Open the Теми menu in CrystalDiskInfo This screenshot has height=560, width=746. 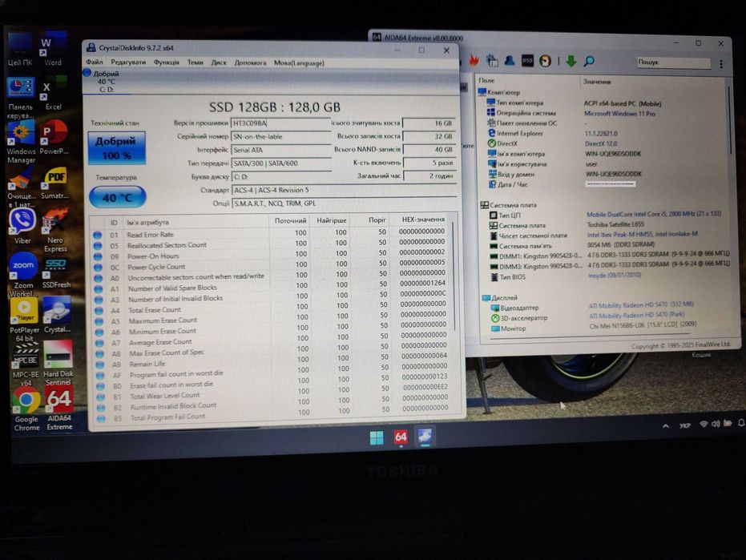point(195,62)
